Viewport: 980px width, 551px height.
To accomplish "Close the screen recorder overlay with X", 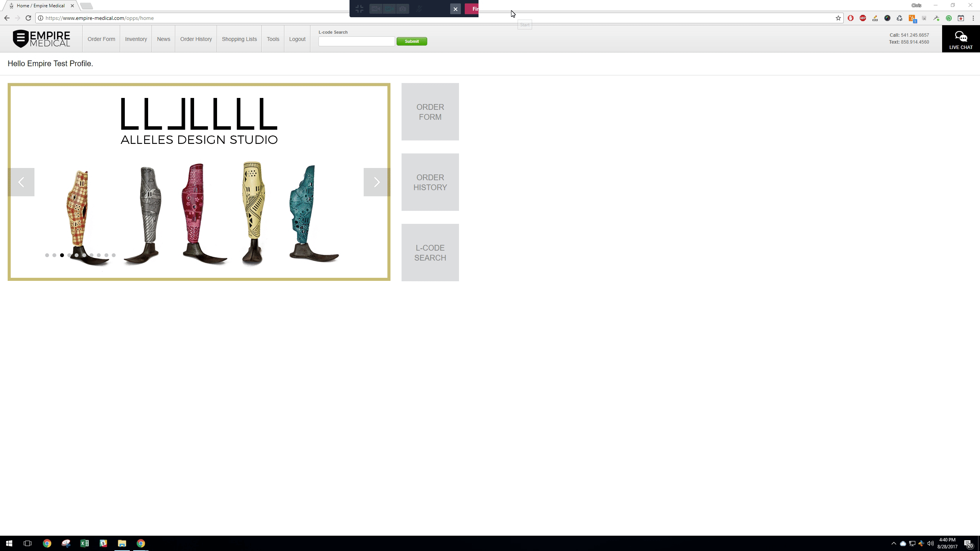I will pos(455,9).
